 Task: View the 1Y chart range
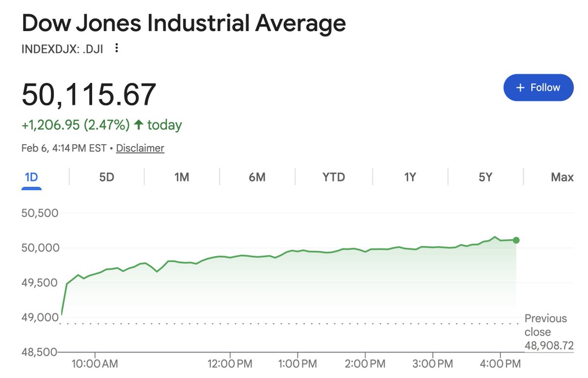click(410, 177)
